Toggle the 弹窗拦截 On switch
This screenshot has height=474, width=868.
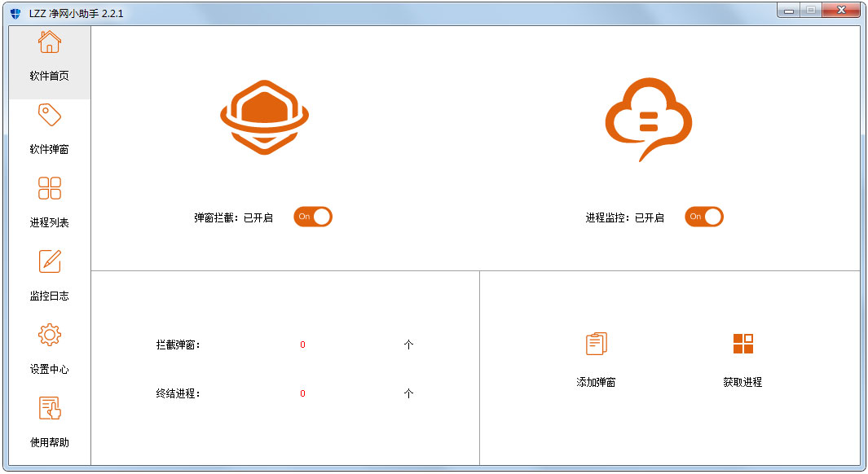point(313,217)
